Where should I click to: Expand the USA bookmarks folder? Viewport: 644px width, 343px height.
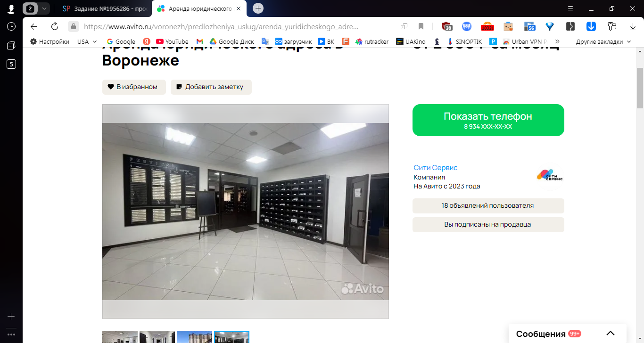[x=87, y=41]
